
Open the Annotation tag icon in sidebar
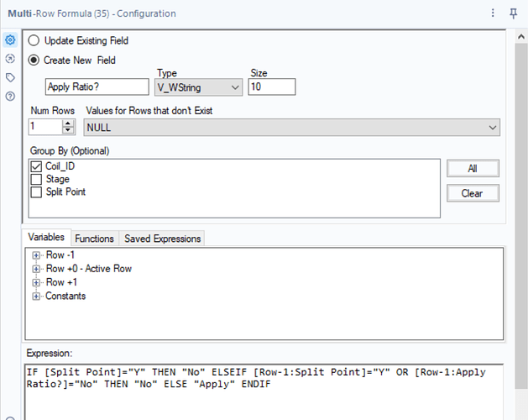coord(10,77)
